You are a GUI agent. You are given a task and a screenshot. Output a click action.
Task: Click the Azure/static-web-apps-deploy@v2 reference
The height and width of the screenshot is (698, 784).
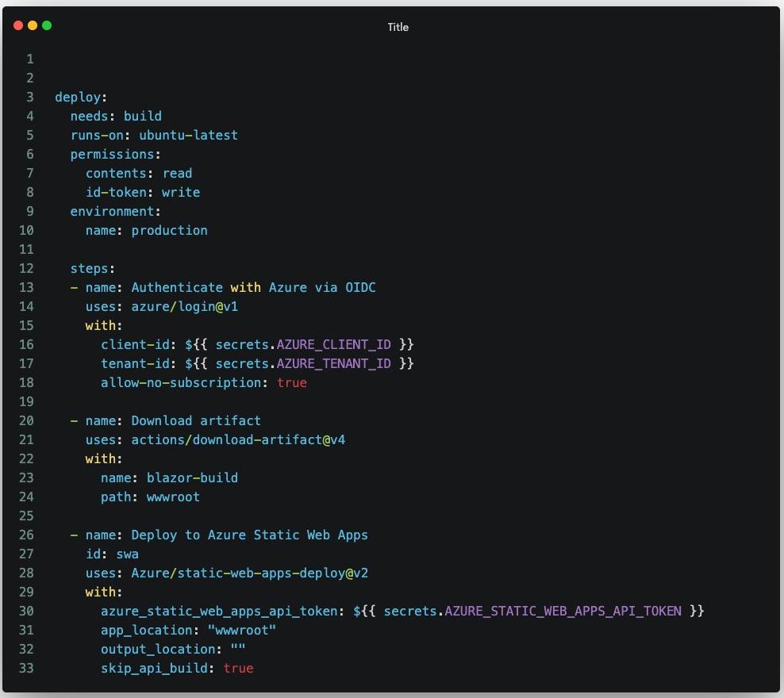click(249, 573)
